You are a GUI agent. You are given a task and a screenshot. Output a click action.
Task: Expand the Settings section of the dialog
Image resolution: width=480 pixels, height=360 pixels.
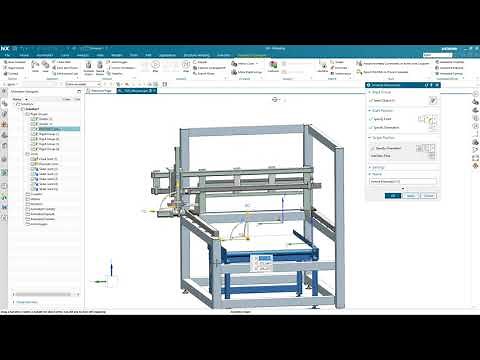coord(370,168)
